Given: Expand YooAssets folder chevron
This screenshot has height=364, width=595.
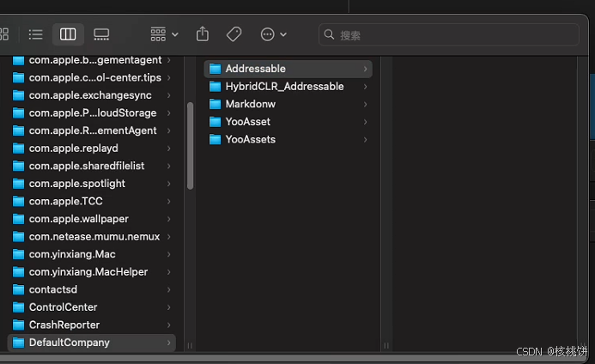Looking at the screenshot, I should click(365, 140).
